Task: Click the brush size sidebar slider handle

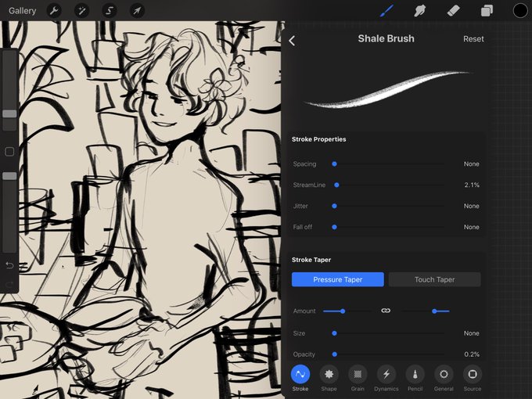Action: pos(9,113)
